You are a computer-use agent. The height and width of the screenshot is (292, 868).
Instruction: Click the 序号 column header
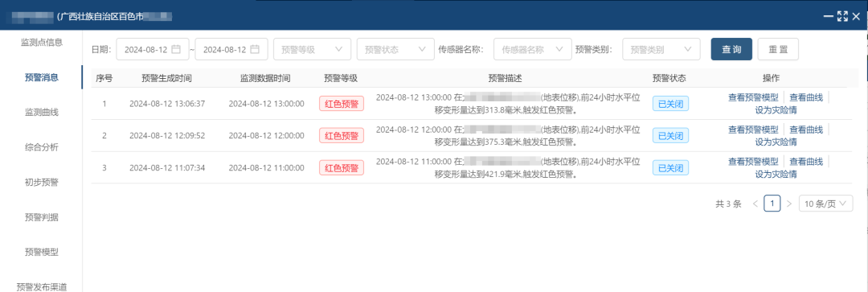click(104, 78)
